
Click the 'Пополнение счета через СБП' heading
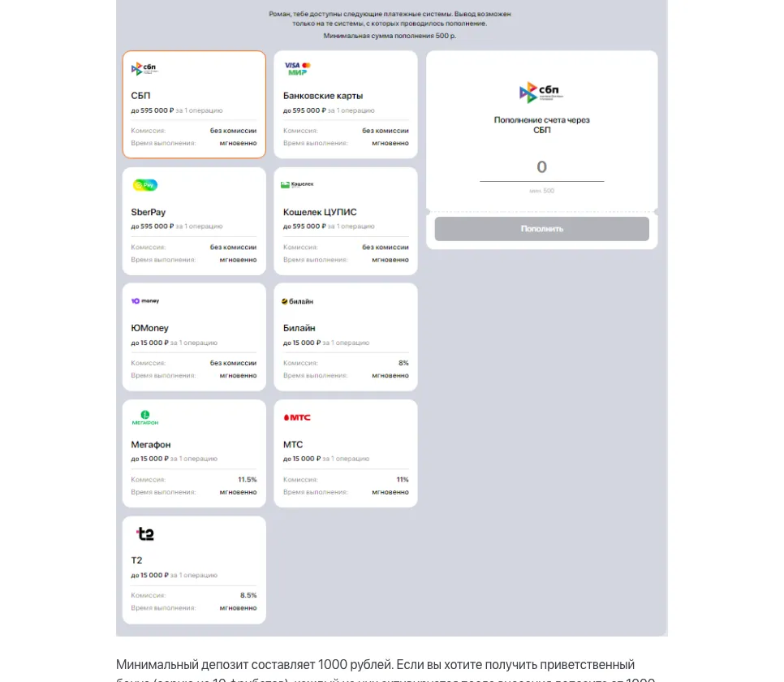541,125
